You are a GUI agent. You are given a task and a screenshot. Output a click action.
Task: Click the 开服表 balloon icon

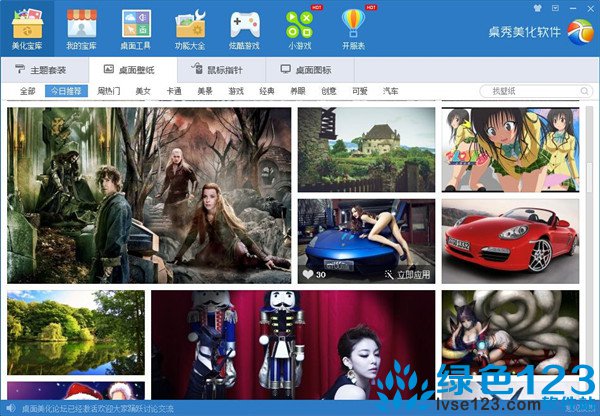click(x=353, y=28)
